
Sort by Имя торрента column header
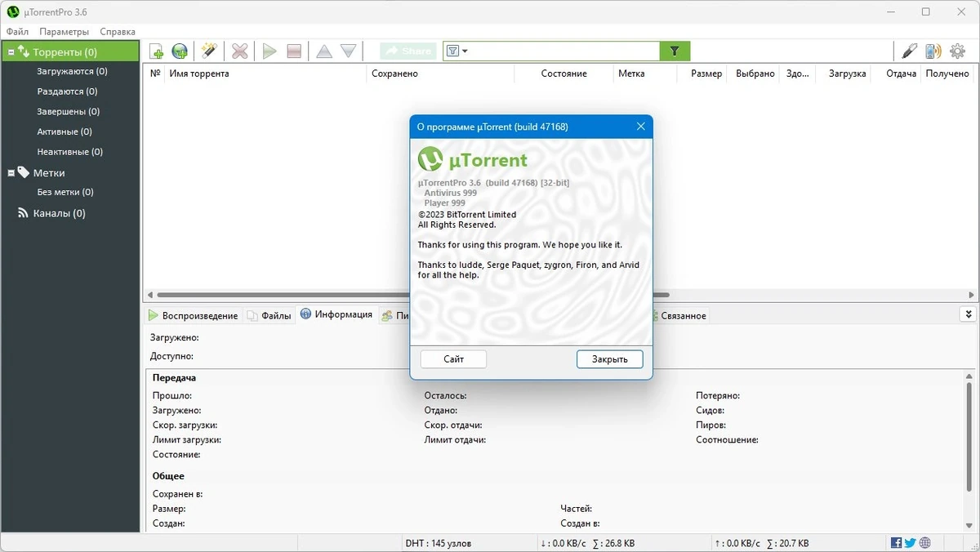pyautogui.click(x=265, y=73)
